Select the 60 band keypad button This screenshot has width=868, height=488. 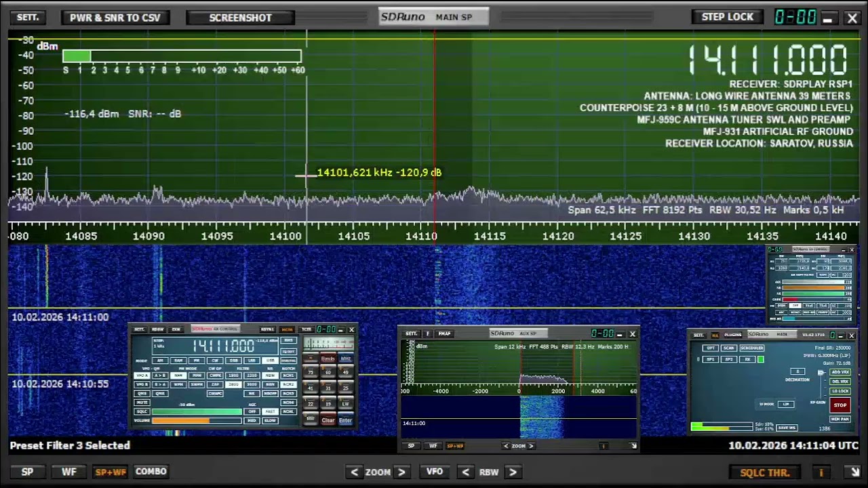[x=328, y=371]
